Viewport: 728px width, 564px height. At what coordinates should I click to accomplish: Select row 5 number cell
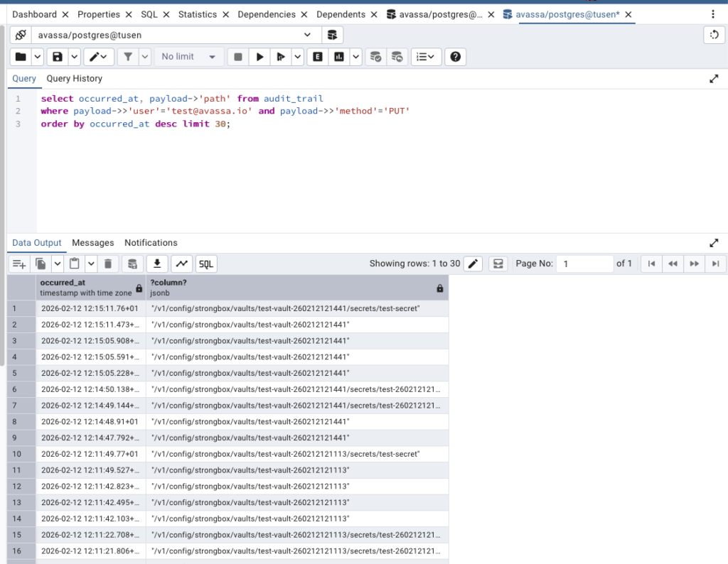tap(21, 373)
